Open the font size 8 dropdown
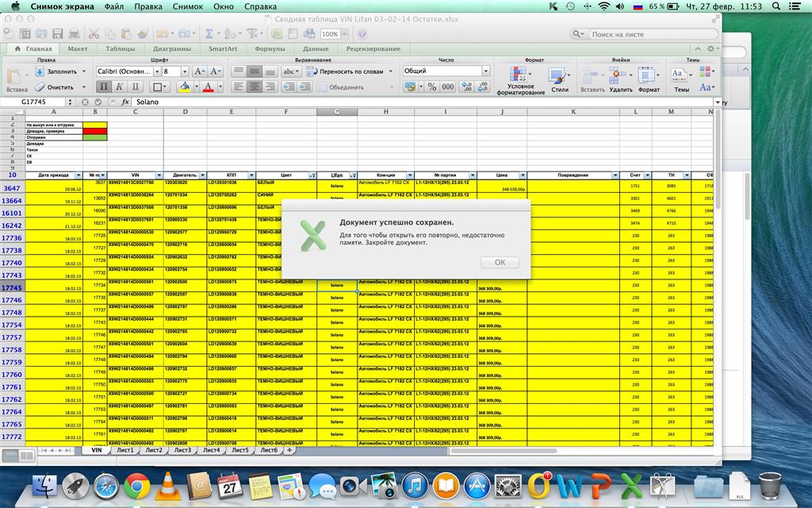Screen dimensions: 812x508 pyautogui.click(x=185, y=71)
